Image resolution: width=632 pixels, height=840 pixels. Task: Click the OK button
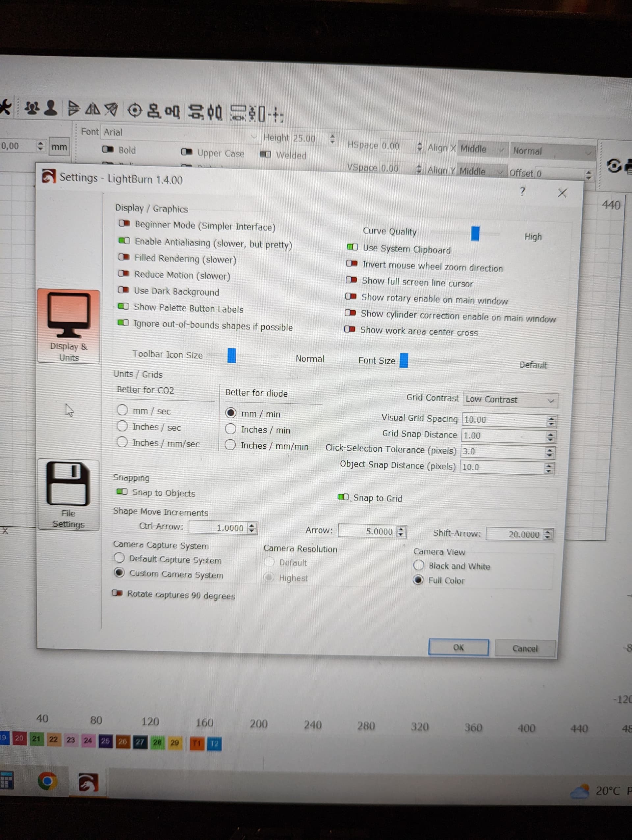(x=458, y=647)
